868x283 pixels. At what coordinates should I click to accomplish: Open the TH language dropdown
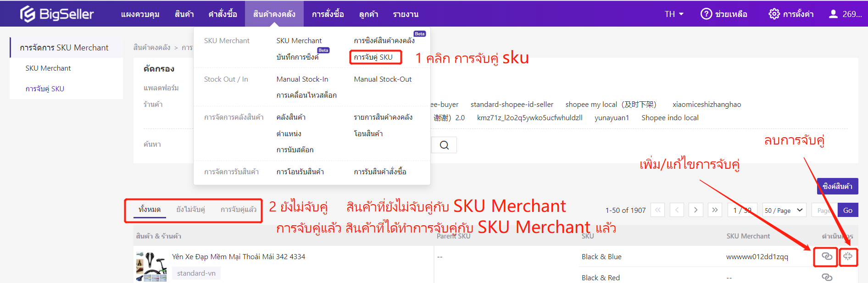click(674, 14)
